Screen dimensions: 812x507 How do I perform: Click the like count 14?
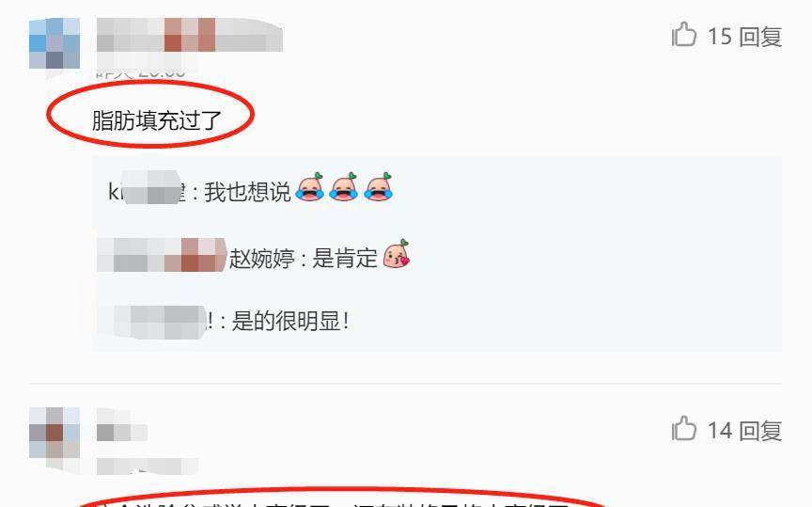719,431
